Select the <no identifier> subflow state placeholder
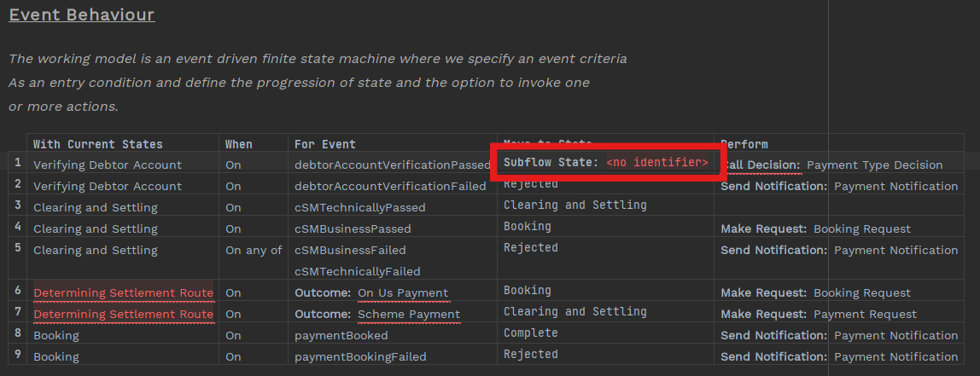The width and height of the screenshot is (980, 376). coord(656,162)
